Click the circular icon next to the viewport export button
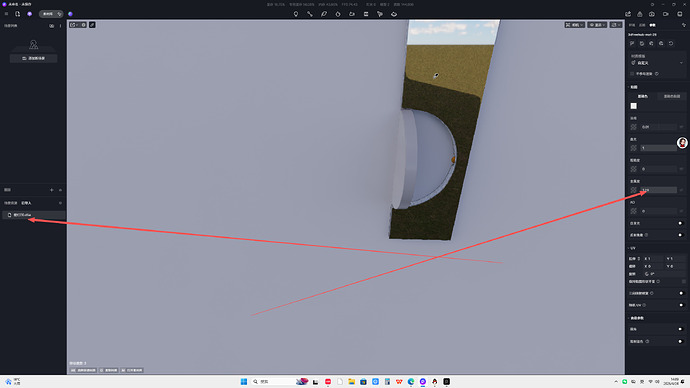This screenshot has height=388, width=690. [x=84, y=25]
